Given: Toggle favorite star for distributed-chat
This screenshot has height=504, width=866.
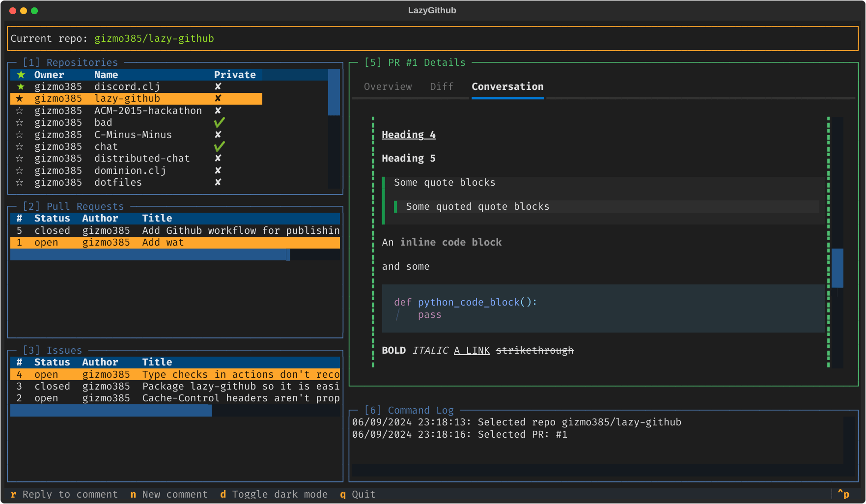Looking at the screenshot, I should (x=19, y=158).
